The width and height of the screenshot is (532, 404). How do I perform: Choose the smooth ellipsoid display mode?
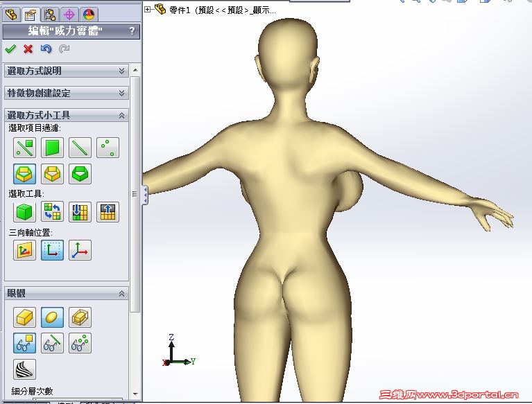pyautogui.click(x=52, y=317)
